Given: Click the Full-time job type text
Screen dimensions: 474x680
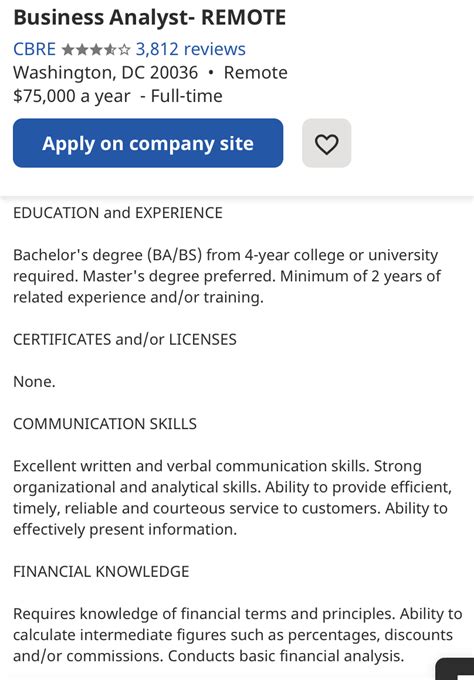Looking at the screenshot, I should click(186, 96).
